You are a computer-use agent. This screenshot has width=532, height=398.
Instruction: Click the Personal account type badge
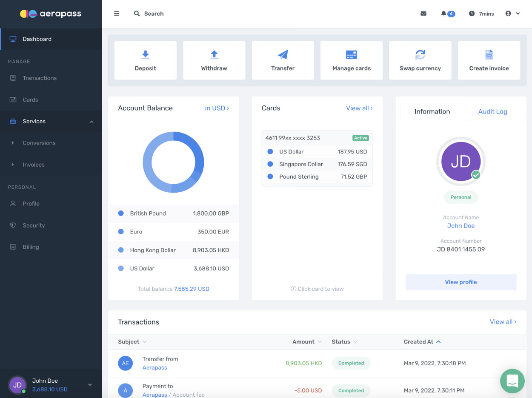click(461, 197)
